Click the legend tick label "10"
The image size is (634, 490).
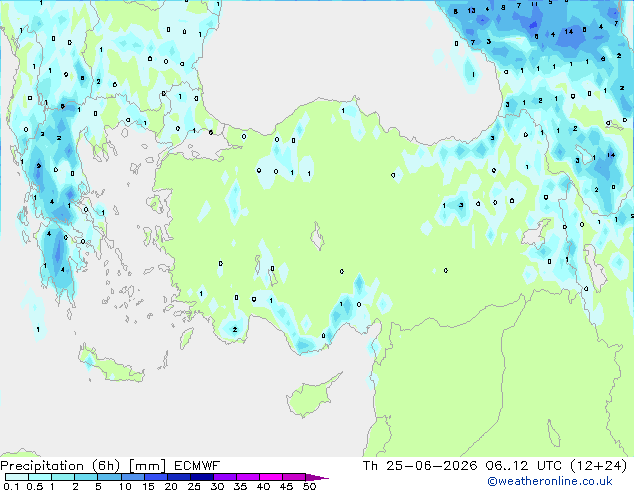point(125,486)
